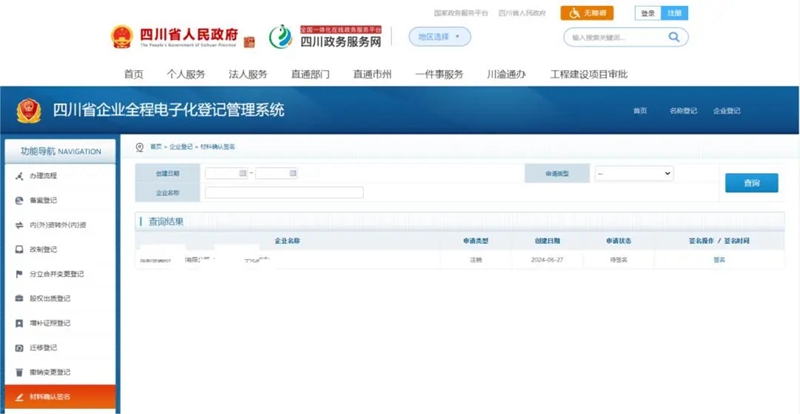Open 办理流程 via its sidebar icon

pyautogui.click(x=19, y=176)
